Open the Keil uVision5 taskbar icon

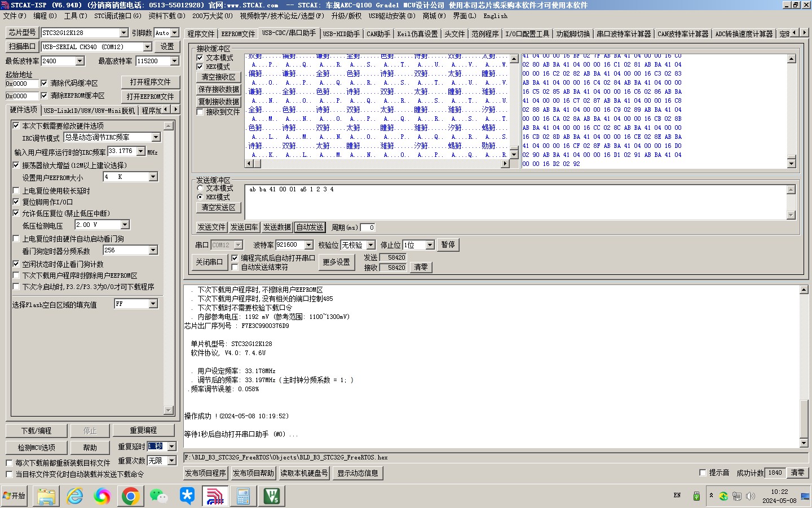pos(272,496)
